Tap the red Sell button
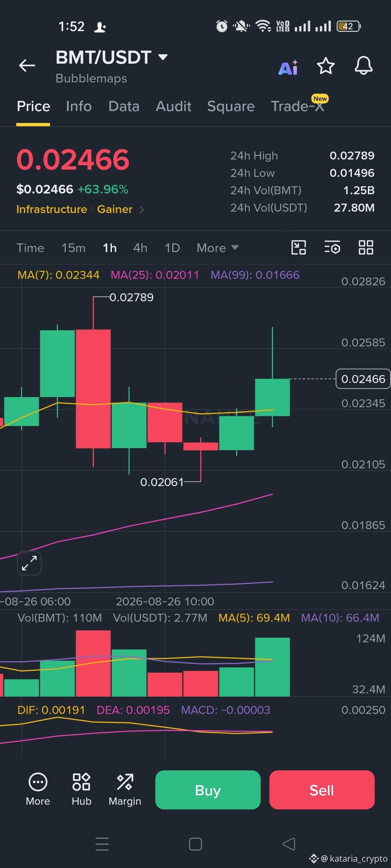Viewport: 391px width, 868px height. [x=322, y=790]
